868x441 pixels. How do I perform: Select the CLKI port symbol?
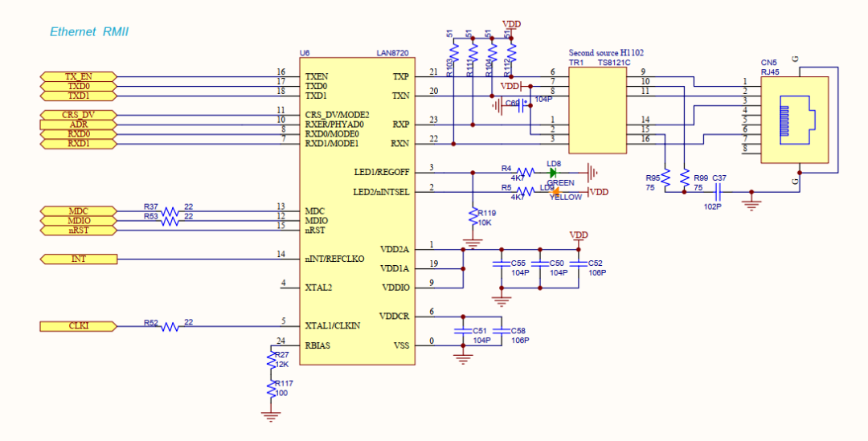tap(79, 326)
